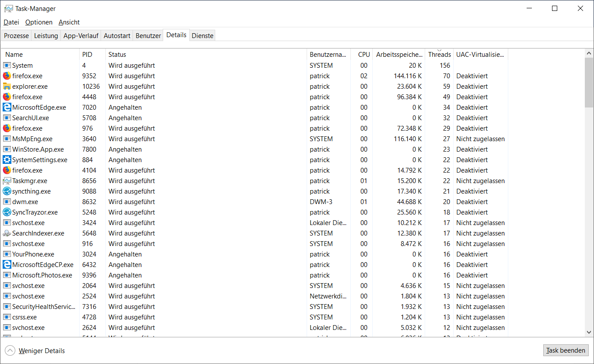594x364 pixels.
Task: Switch to the Dienste tab
Action: [x=203, y=36]
